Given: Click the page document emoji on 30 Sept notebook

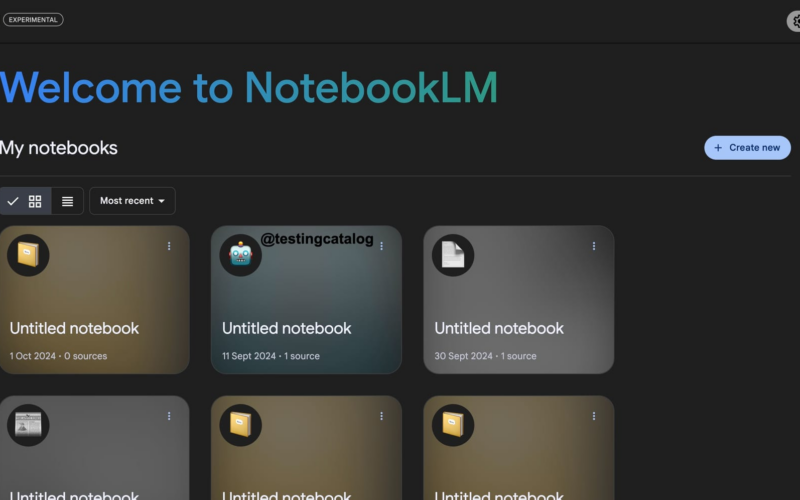Looking at the screenshot, I should pyautogui.click(x=453, y=255).
